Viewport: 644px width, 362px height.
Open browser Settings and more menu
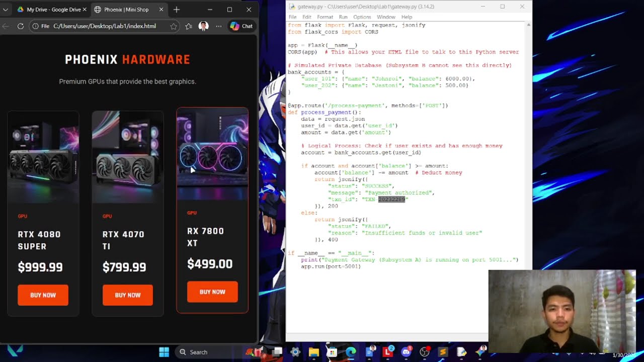tap(218, 26)
